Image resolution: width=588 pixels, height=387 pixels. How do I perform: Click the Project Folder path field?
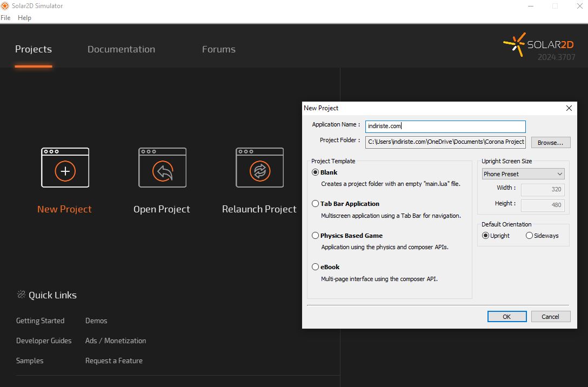pyautogui.click(x=445, y=142)
